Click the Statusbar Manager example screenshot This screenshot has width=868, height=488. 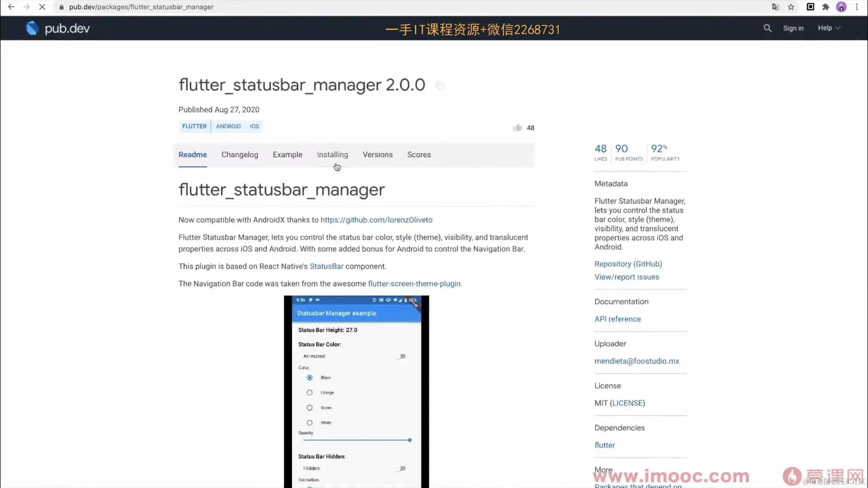click(356, 391)
